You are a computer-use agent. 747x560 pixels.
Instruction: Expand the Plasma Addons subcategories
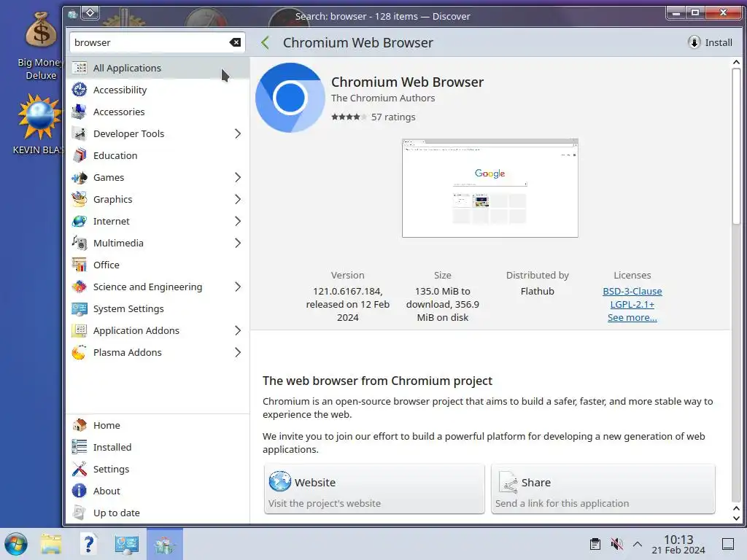coord(238,353)
